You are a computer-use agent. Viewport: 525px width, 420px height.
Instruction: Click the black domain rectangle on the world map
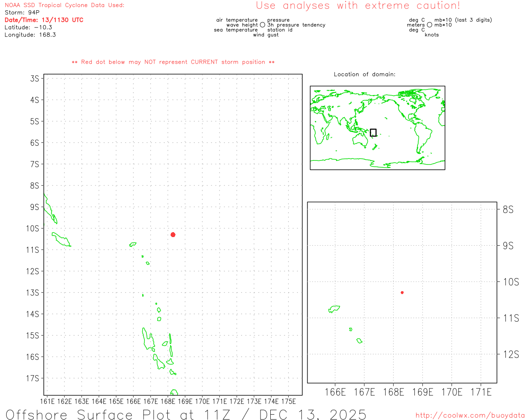[x=373, y=132]
